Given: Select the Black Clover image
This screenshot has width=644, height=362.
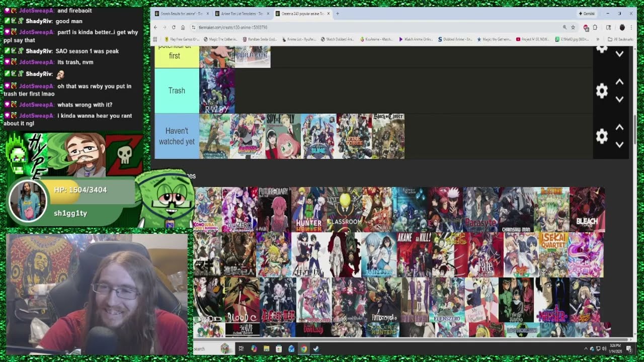Looking at the screenshot, I should [x=388, y=136].
